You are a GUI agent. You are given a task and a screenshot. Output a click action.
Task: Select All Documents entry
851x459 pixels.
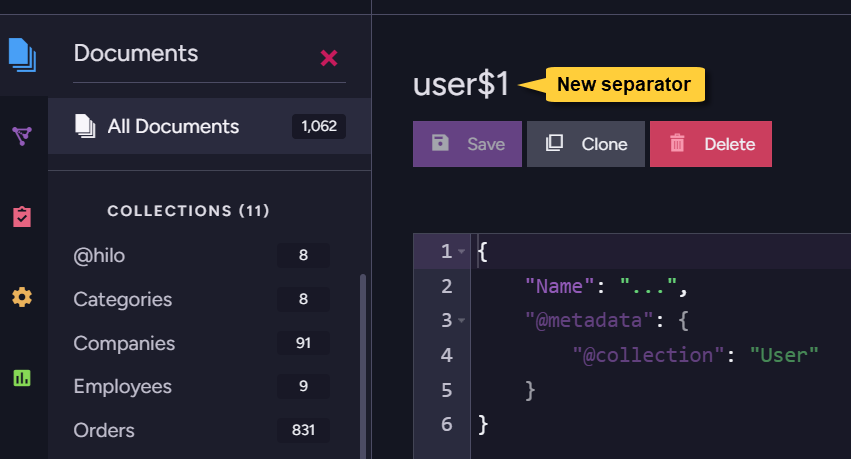tap(209, 126)
